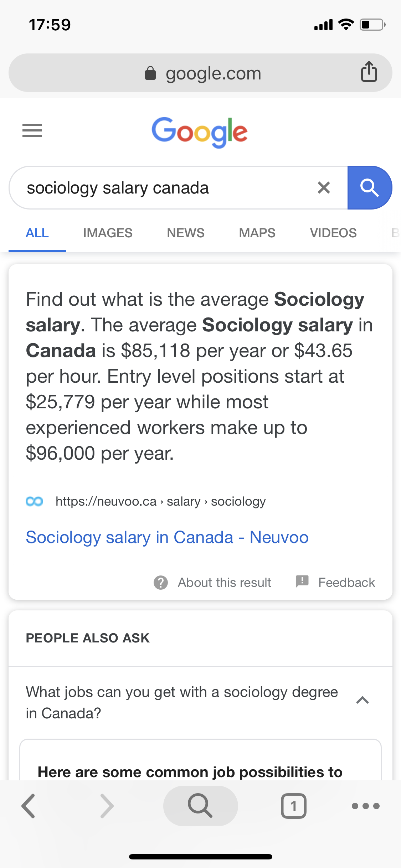Collapse the sociology degree jobs question
The image size is (401, 868).
pyautogui.click(x=363, y=701)
